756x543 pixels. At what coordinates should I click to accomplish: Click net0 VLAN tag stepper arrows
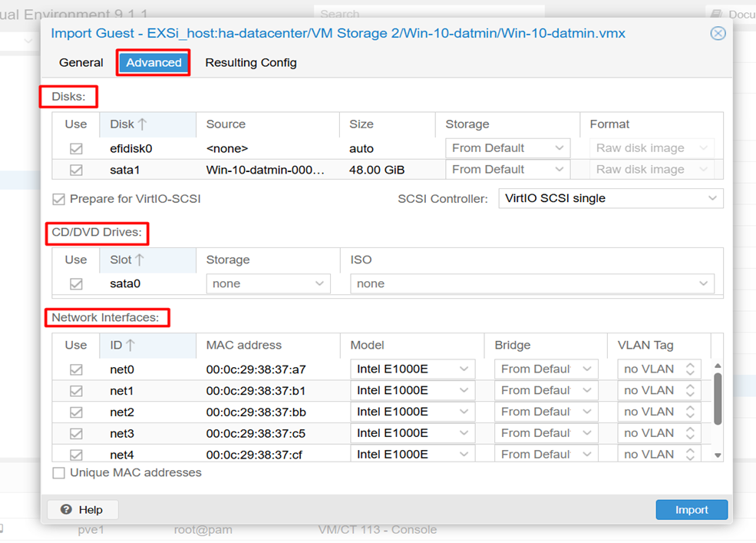tap(690, 369)
